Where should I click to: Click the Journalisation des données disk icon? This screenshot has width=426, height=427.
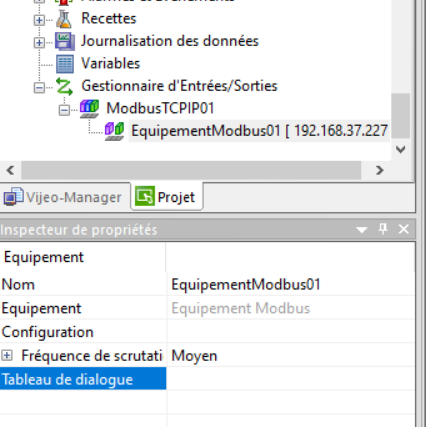(x=65, y=42)
